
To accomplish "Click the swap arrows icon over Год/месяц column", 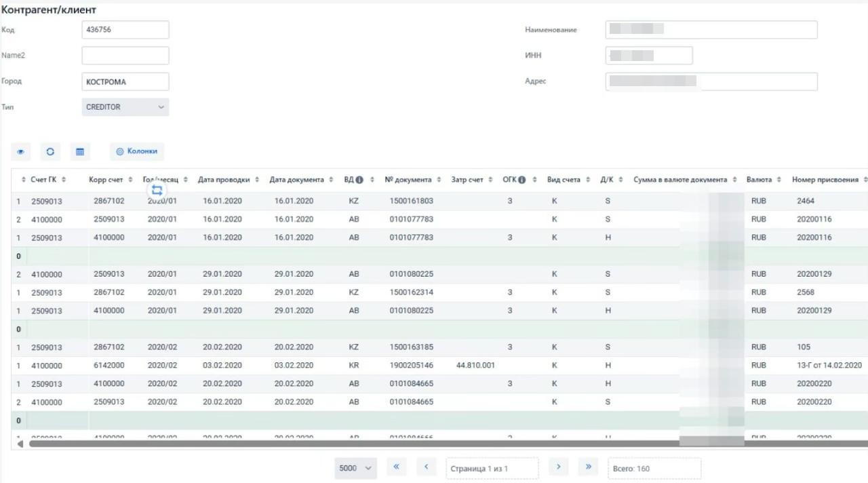I will coord(157,191).
